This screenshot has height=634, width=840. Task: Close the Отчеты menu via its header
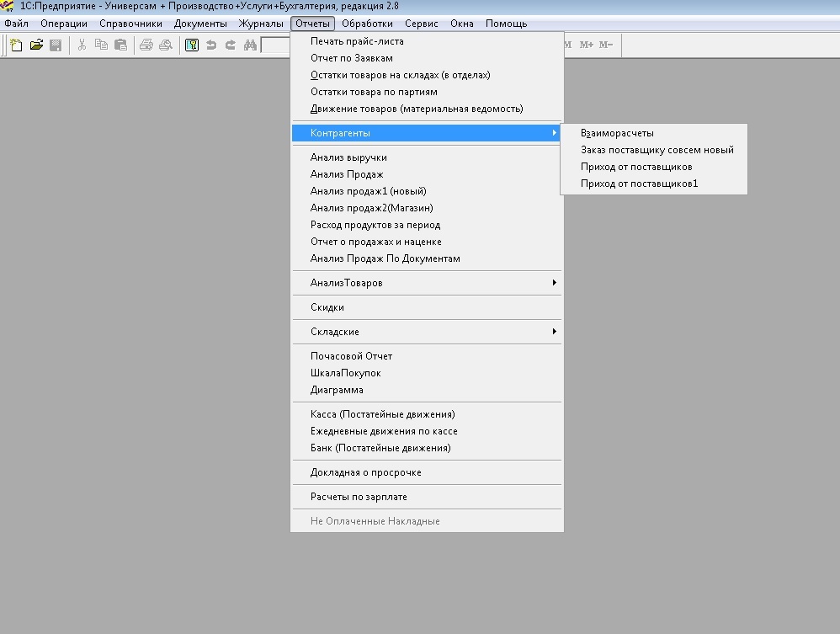point(313,24)
